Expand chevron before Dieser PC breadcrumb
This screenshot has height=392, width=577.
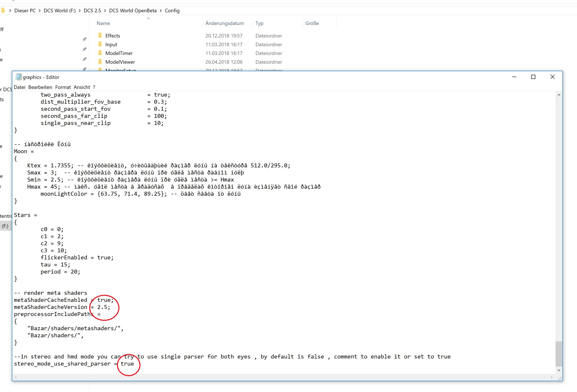point(10,10)
